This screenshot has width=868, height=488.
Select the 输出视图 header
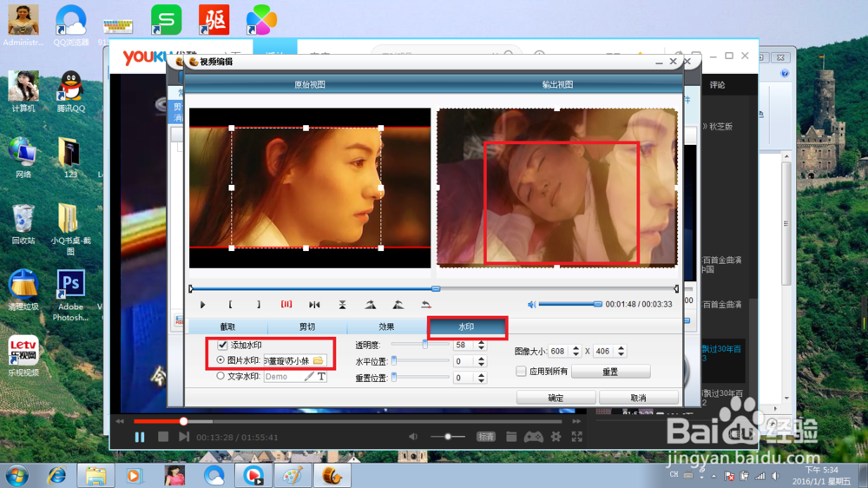pyautogui.click(x=557, y=85)
